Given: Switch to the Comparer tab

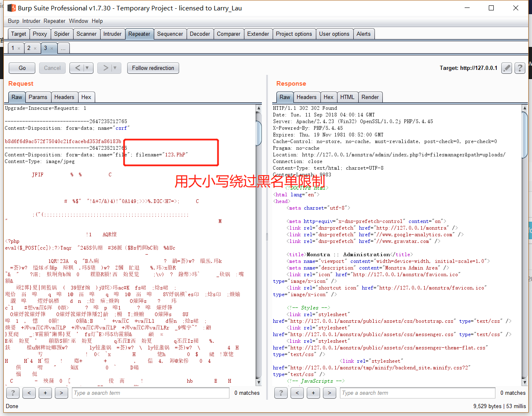Looking at the screenshot, I should point(229,34).
